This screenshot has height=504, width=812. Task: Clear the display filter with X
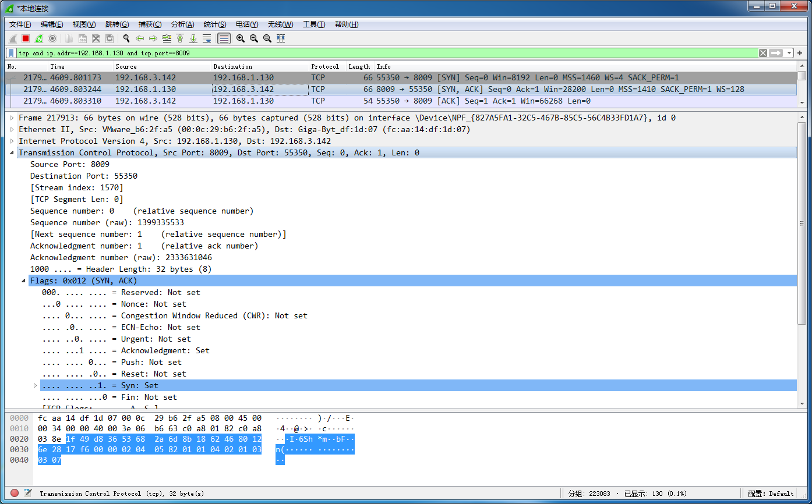click(x=763, y=53)
